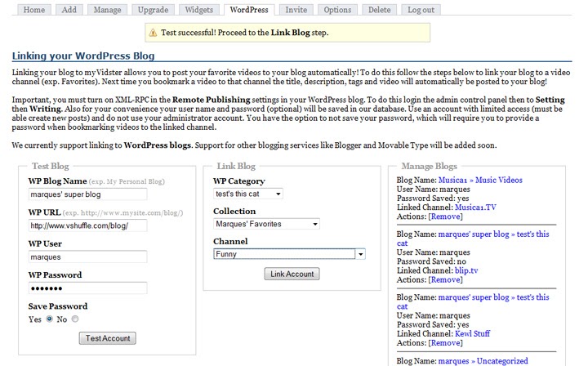
Task: Click into the WP URL field
Action: (87, 225)
